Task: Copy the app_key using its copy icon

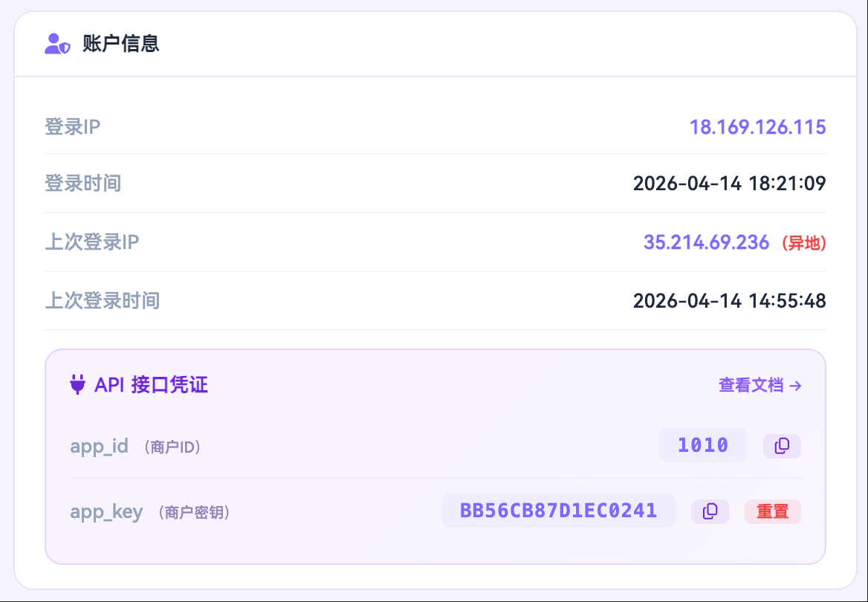Action: tap(710, 511)
